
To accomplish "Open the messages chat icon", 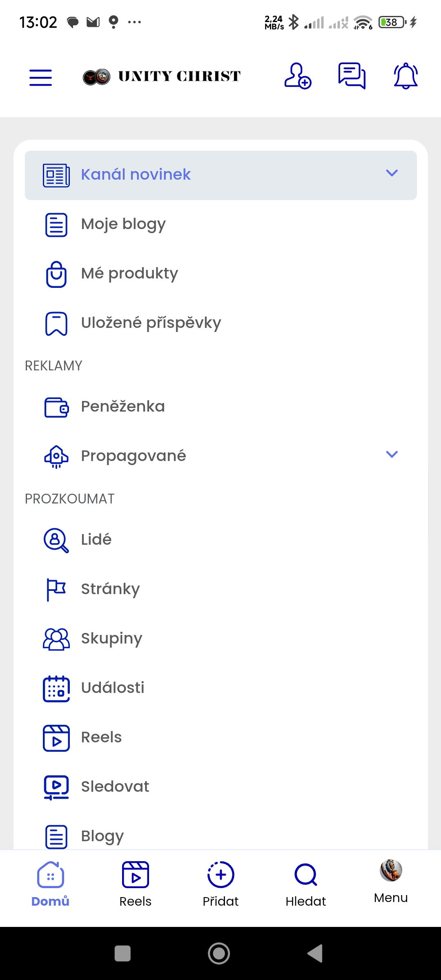I will pyautogui.click(x=352, y=76).
